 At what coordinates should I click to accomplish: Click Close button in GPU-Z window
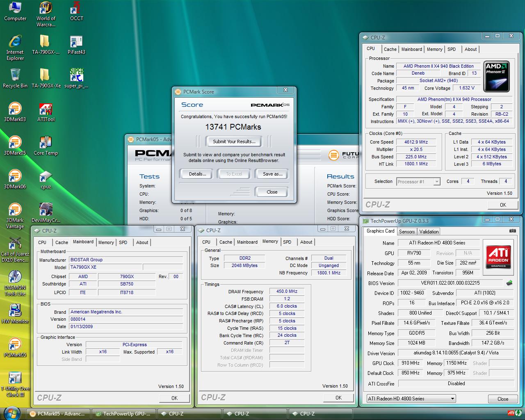point(503,399)
